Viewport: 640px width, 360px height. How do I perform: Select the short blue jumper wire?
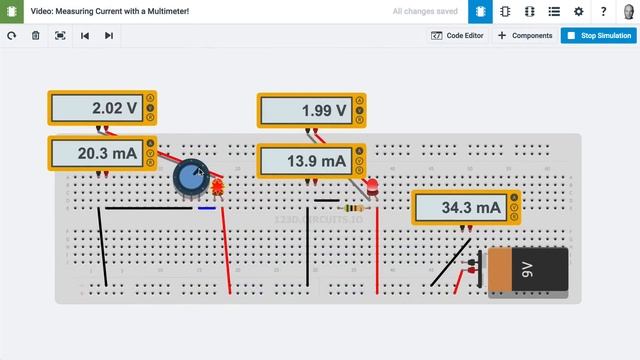[207, 208]
